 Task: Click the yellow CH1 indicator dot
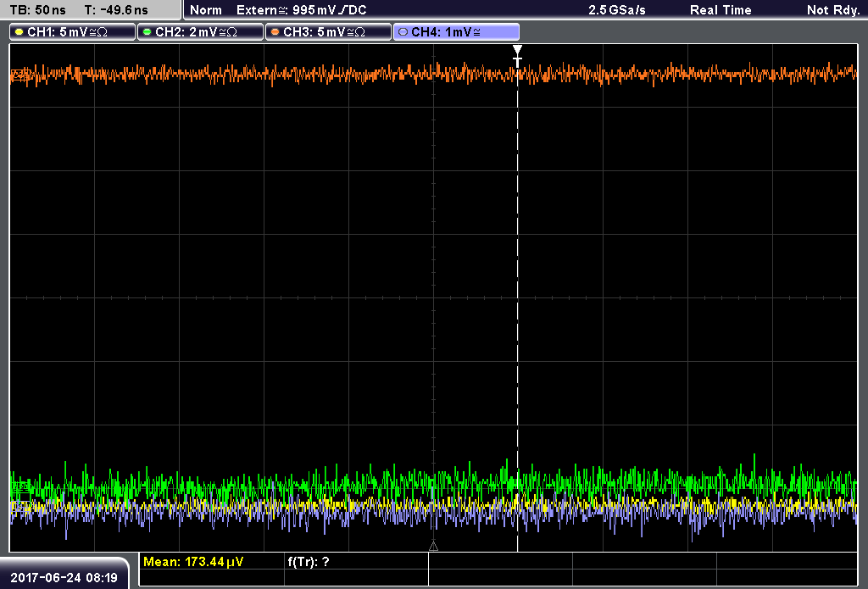pyautogui.click(x=19, y=32)
